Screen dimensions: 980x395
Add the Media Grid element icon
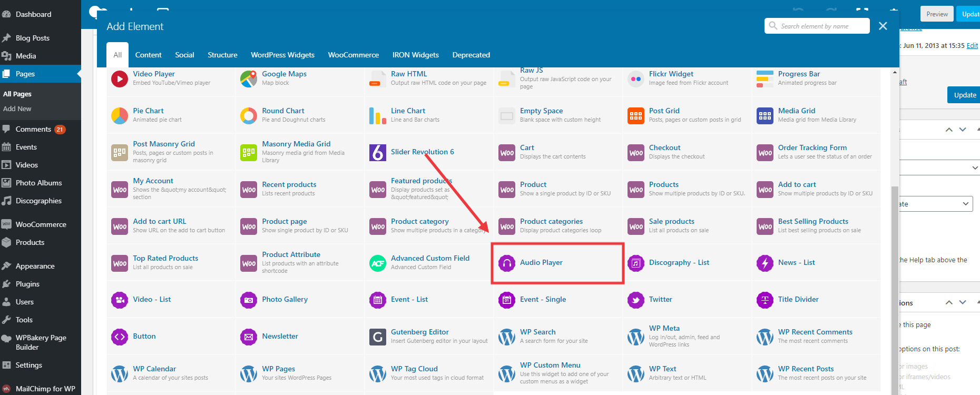765,116
